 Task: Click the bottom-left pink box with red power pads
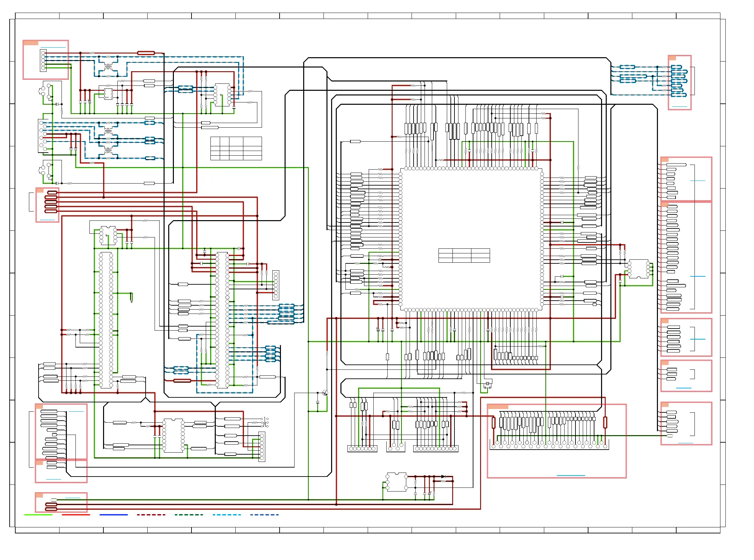[61, 502]
